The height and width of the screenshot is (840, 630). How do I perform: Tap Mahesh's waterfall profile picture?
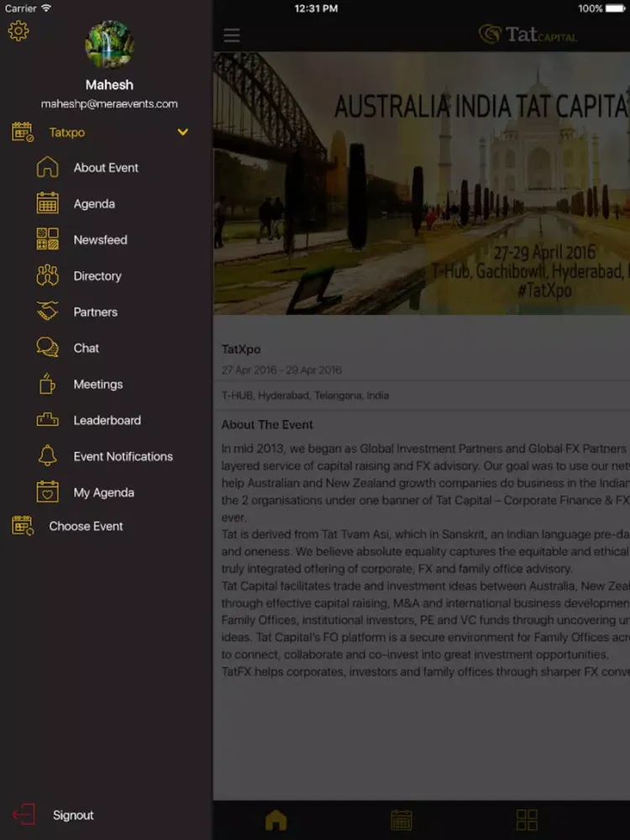coord(109,45)
